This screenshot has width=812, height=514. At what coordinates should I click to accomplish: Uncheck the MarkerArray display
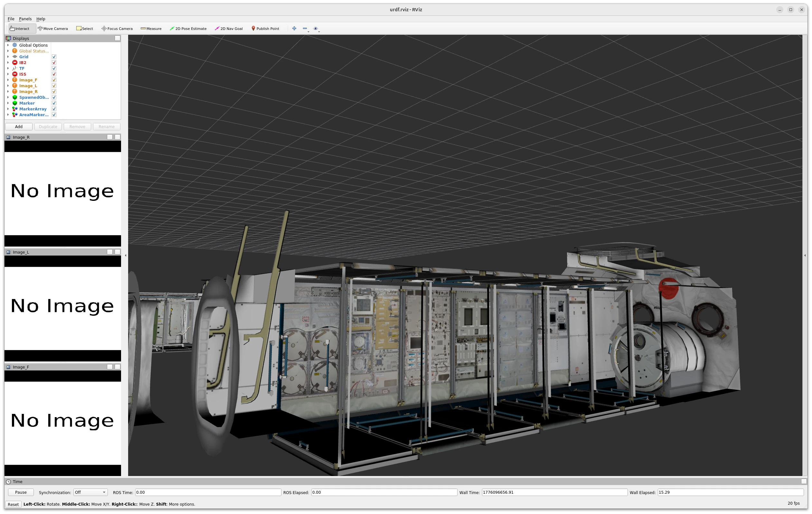coord(54,109)
